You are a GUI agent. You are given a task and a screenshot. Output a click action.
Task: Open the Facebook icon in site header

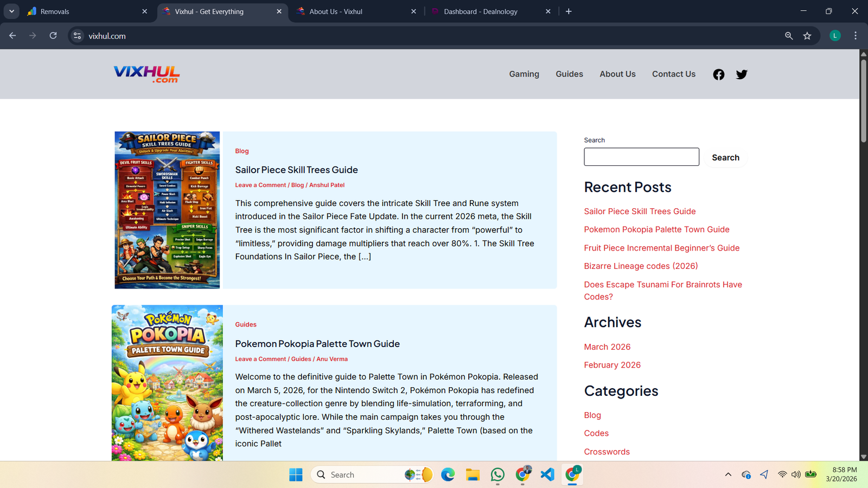718,74
